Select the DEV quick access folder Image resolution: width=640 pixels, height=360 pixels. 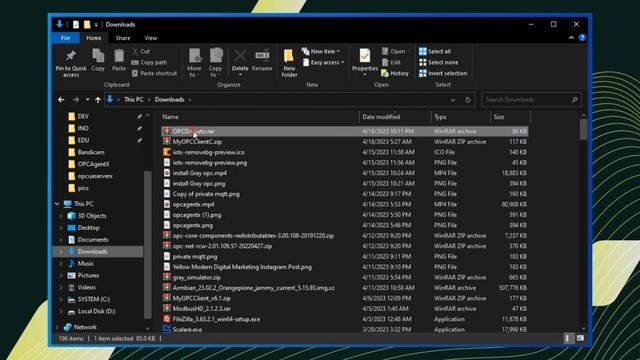(x=83, y=116)
